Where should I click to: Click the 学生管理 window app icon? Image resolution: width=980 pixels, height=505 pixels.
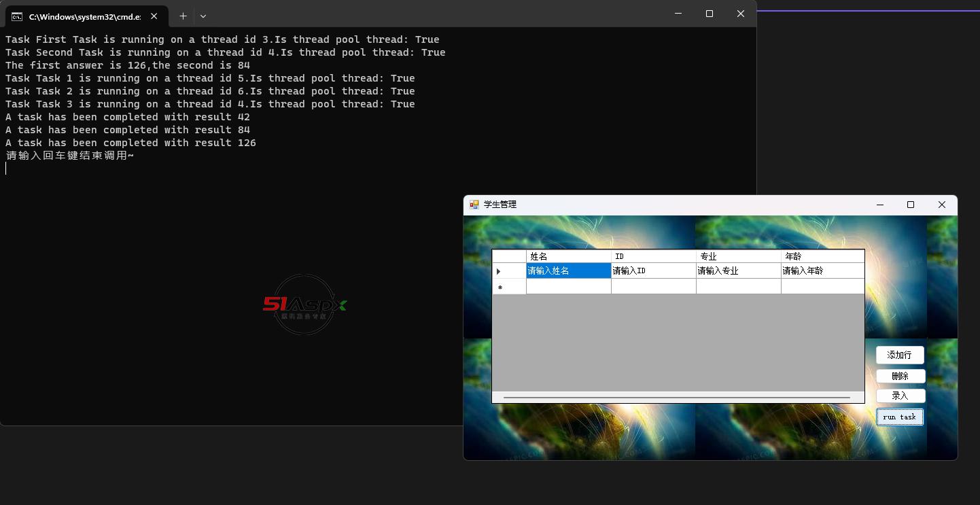coord(474,205)
